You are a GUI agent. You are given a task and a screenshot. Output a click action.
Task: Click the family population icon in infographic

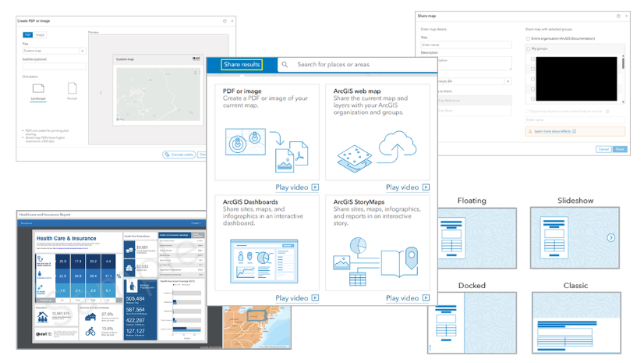click(x=42, y=317)
